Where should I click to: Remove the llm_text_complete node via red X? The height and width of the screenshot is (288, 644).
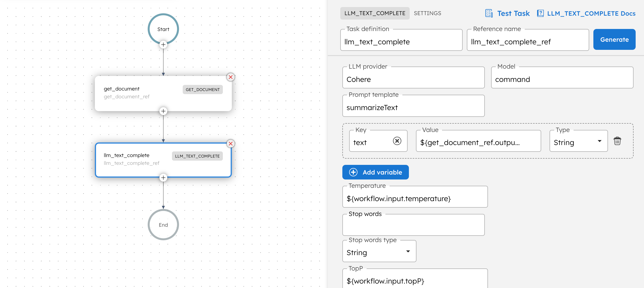[x=230, y=143]
